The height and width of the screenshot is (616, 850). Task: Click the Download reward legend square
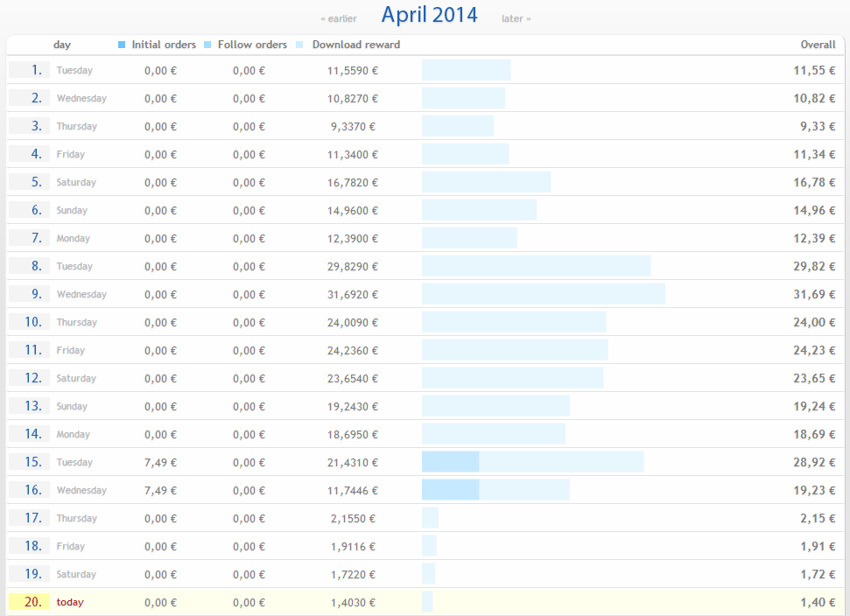(301, 45)
